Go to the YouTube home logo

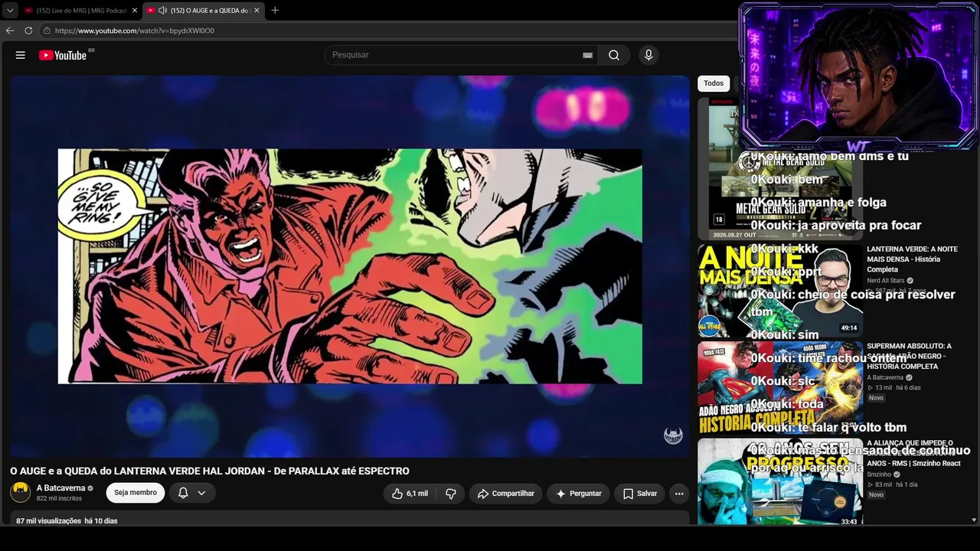click(63, 55)
